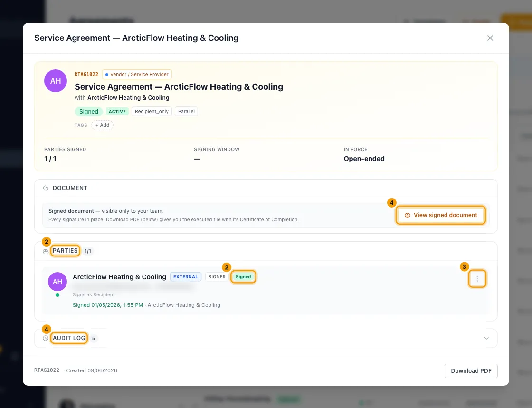
Task: Click the eye icon in View signed document
Action: [408, 215]
